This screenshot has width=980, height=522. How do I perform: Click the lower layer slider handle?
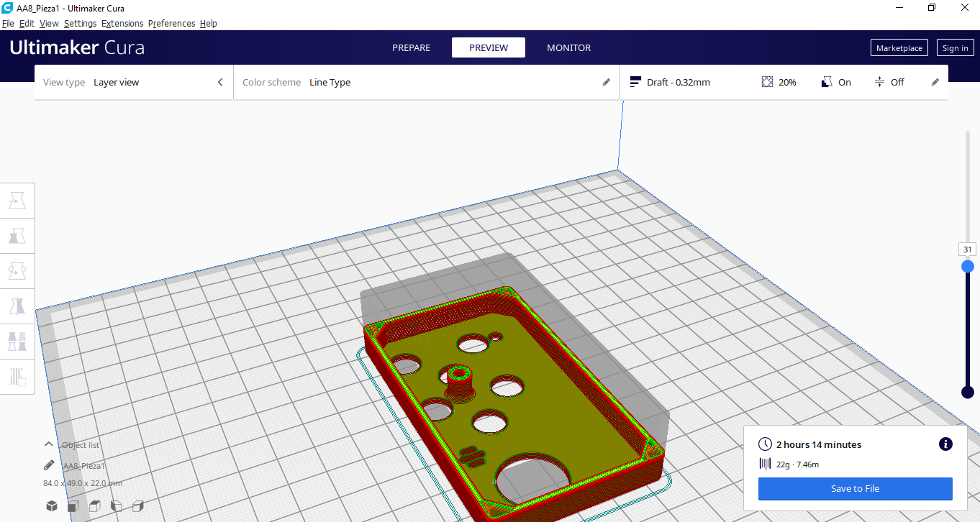[x=968, y=392]
